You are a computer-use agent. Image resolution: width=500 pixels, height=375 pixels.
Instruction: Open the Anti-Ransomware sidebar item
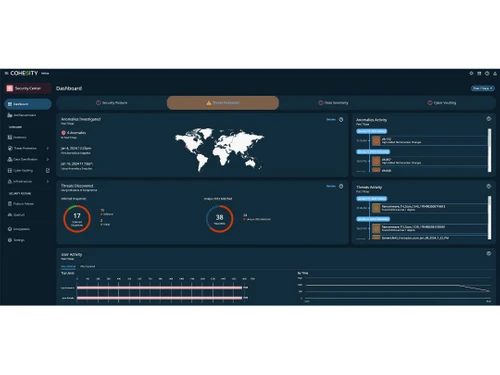(25, 115)
